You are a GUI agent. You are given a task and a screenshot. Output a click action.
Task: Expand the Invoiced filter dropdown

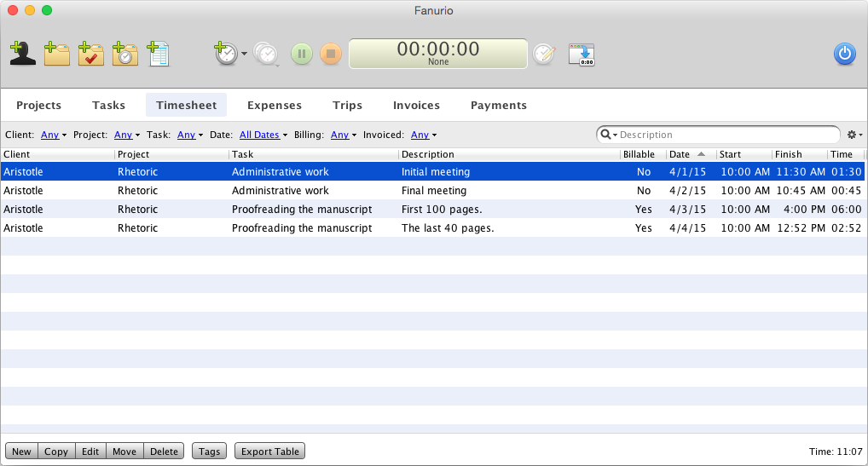423,135
